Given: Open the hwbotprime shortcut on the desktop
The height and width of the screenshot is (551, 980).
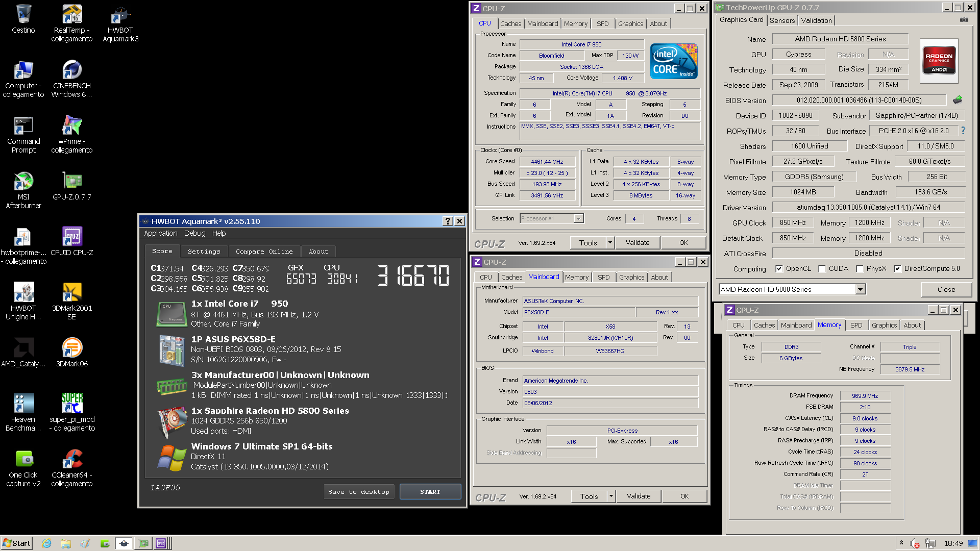Looking at the screenshot, I should (x=23, y=246).
